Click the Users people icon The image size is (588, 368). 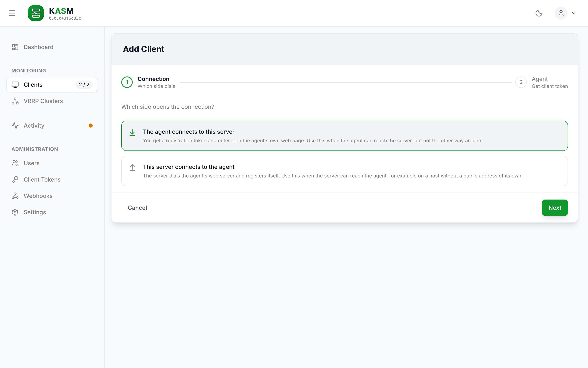click(x=15, y=163)
